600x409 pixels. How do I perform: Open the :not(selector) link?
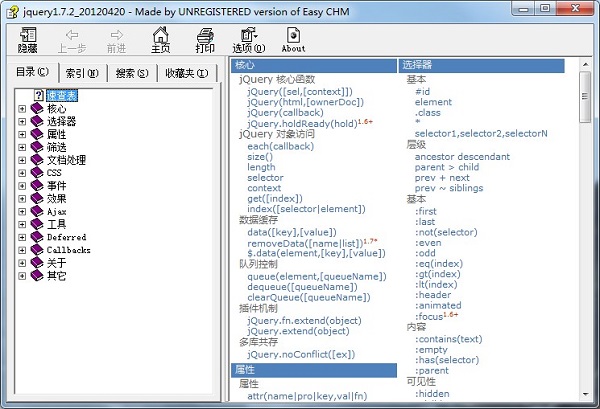pyautogui.click(x=446, y=232)
